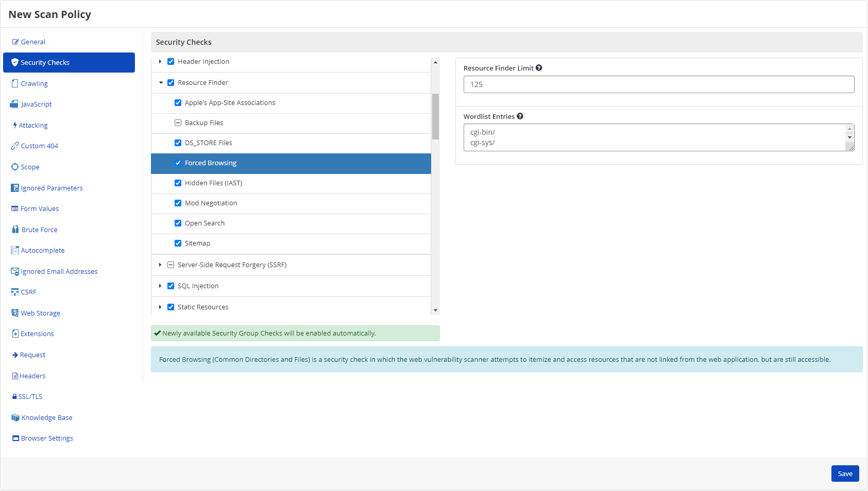This screenshot has width=868, height=491.
Task: Click the JavaScript sidebar icon
Action: click(x=14, y=104)
